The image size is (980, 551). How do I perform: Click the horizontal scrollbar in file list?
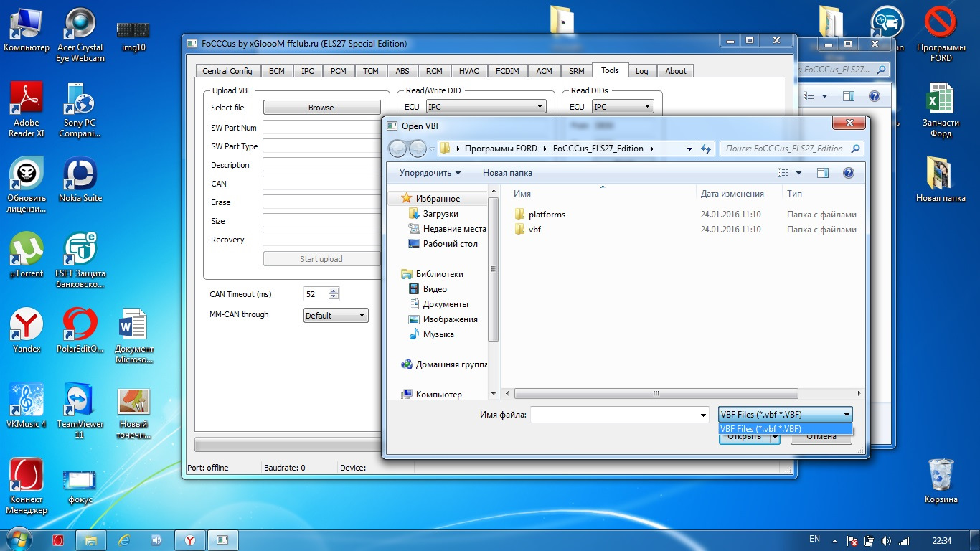point(656,393)
